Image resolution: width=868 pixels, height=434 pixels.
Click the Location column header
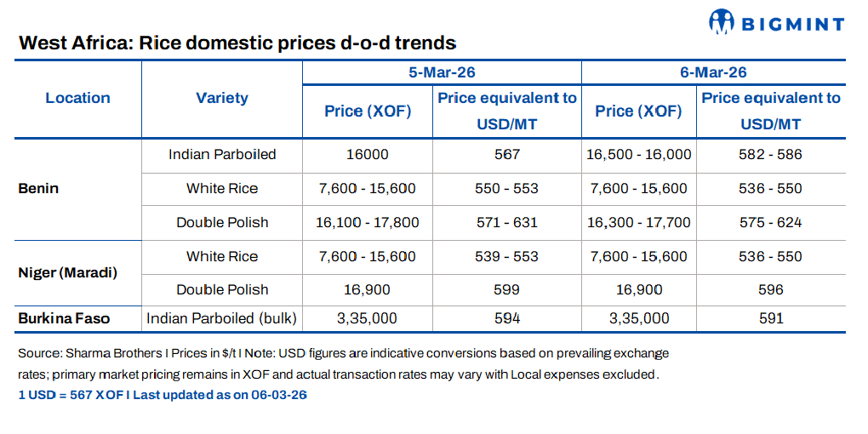coord(77,98)
